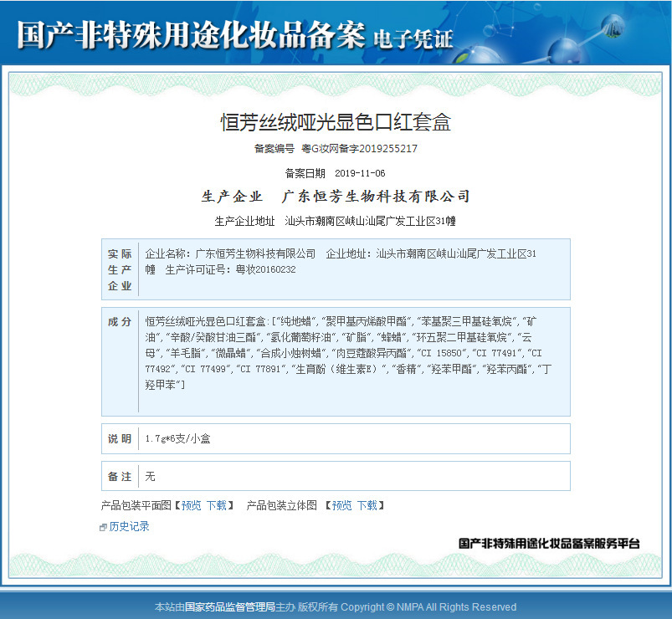Click the address 汕头市潮南区峡山汕尾广发工业区31幢 under manufacturer
This screenshot has height=619, width=672.
coord(370,221)
